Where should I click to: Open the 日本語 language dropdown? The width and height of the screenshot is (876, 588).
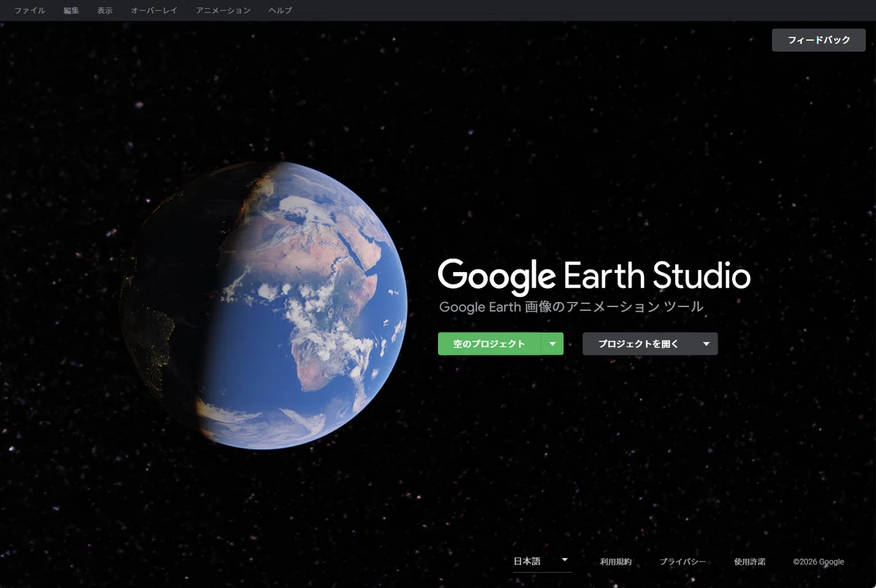click(x=542, y=561)
